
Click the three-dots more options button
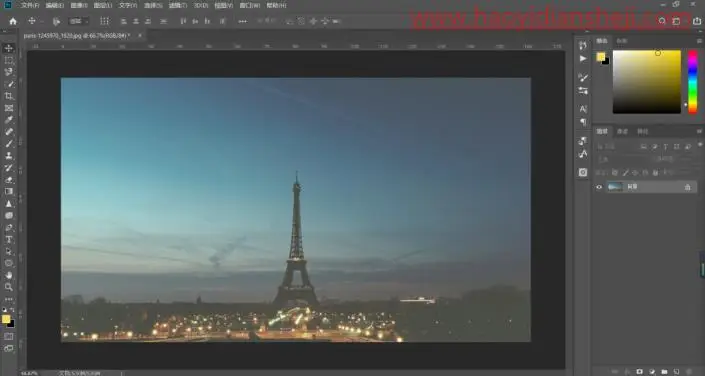click(x=242, y=21)
